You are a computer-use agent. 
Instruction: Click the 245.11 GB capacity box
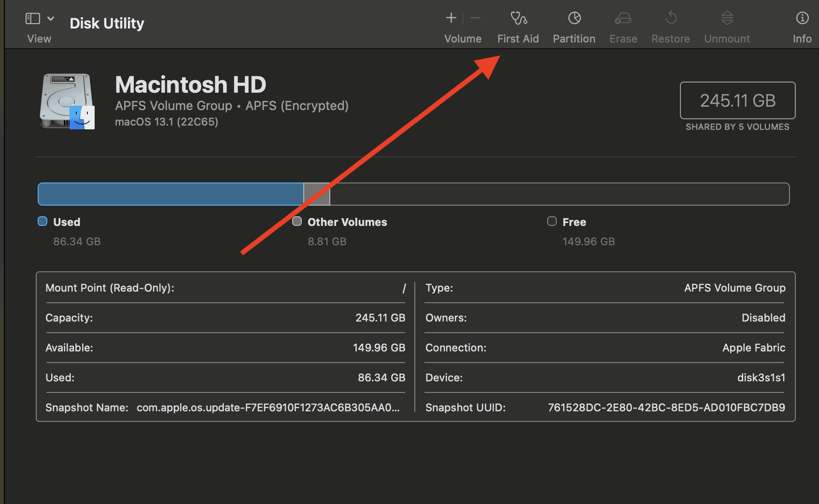(737, 100)
